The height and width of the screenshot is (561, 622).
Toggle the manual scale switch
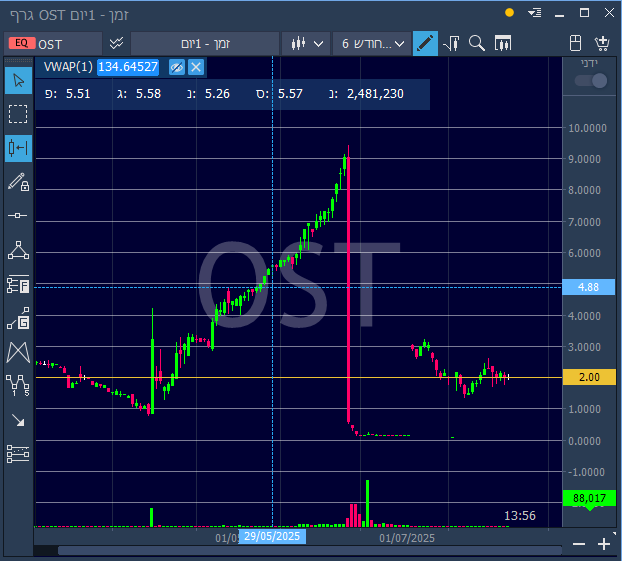tap(591, 81)
